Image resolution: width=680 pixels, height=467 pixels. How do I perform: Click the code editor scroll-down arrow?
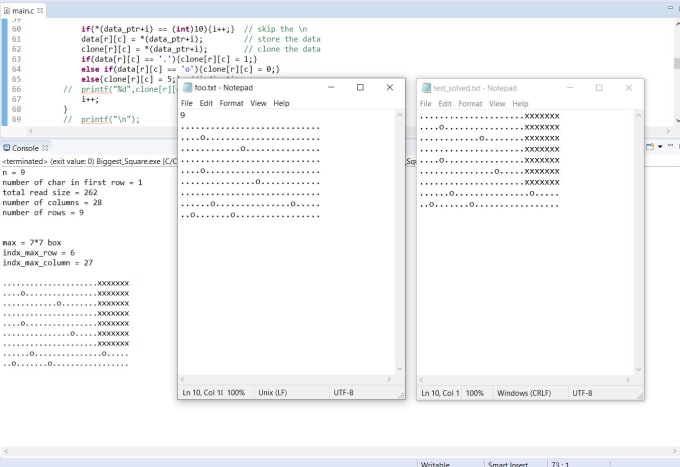(x=677, y=121)
